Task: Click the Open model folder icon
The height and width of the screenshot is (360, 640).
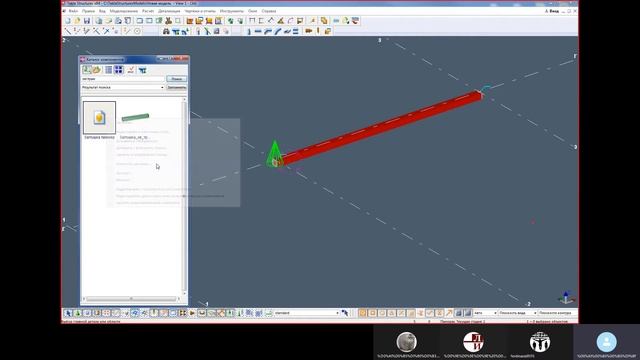Action: pyautogui.click(x=77, y=20)
